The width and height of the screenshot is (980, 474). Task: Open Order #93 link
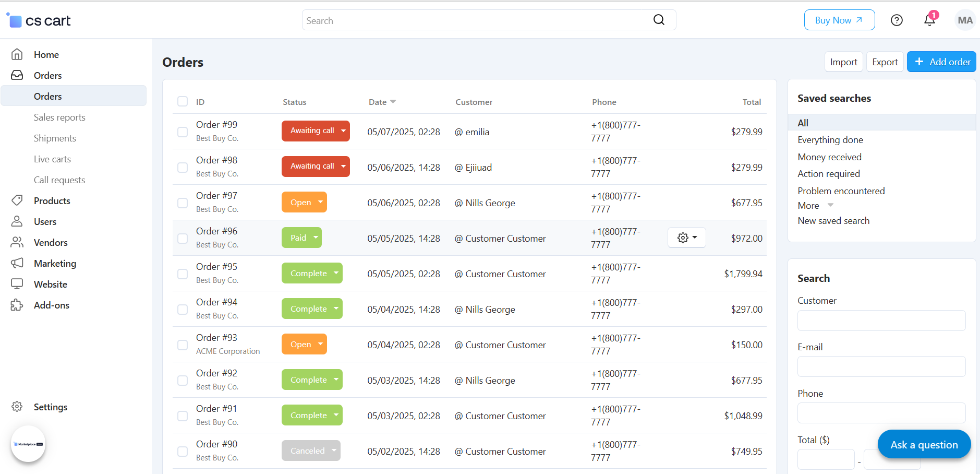(216, 338)
